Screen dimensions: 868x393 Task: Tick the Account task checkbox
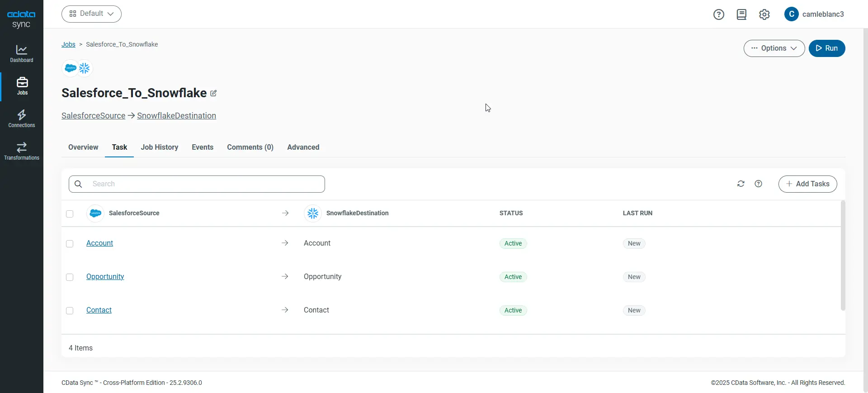click(70, 244)
